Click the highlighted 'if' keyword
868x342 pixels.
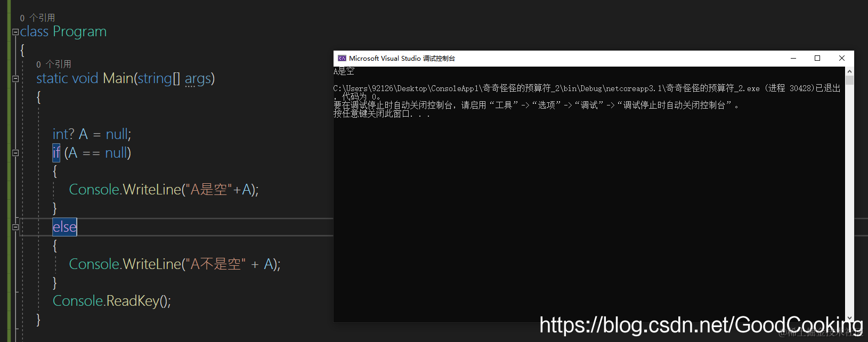pos(56,153)
